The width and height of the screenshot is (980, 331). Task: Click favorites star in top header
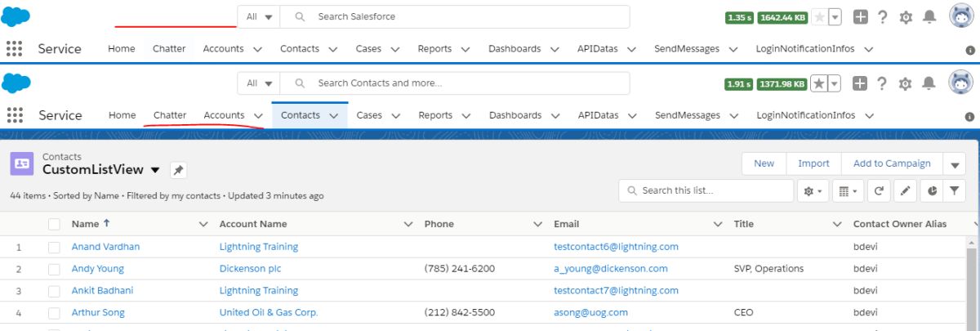(819, 16)
